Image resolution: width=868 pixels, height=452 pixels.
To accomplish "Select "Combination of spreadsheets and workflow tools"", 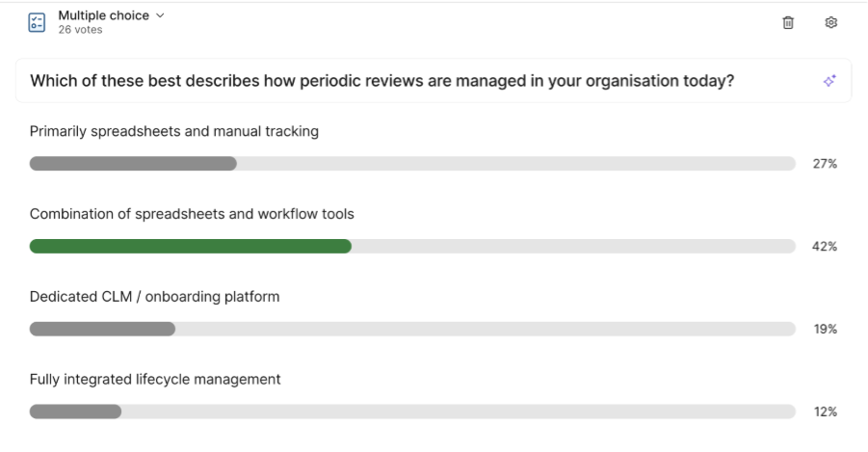I will coord(192,214).
